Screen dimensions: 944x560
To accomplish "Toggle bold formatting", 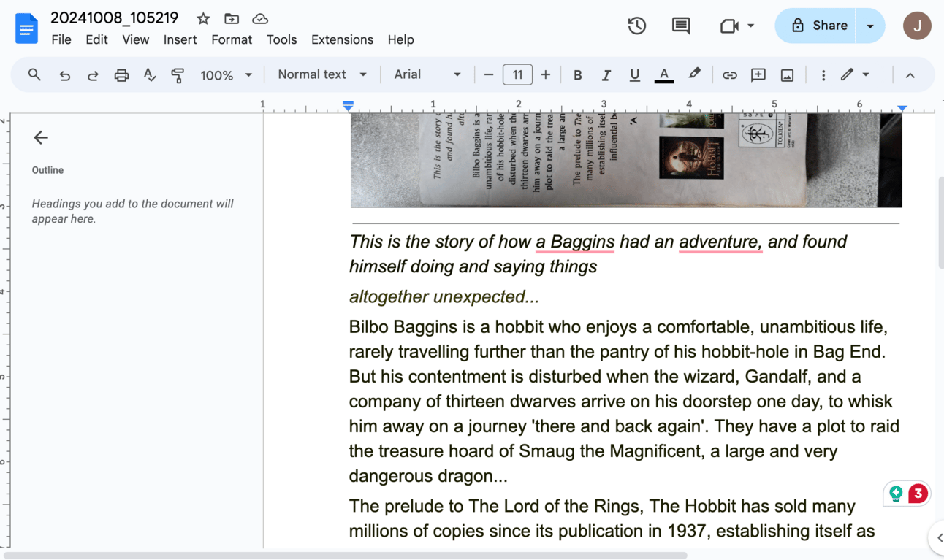I will (577, 75).
